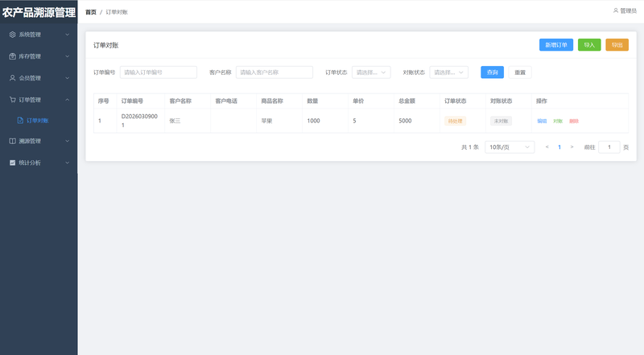Click the blue 新增订单 button
The width and height of the screenshot is (644, 355).
(556, 45)
